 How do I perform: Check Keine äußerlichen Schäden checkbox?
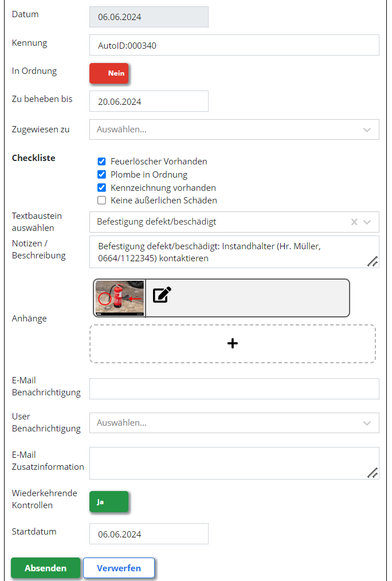tap(101, 201)
